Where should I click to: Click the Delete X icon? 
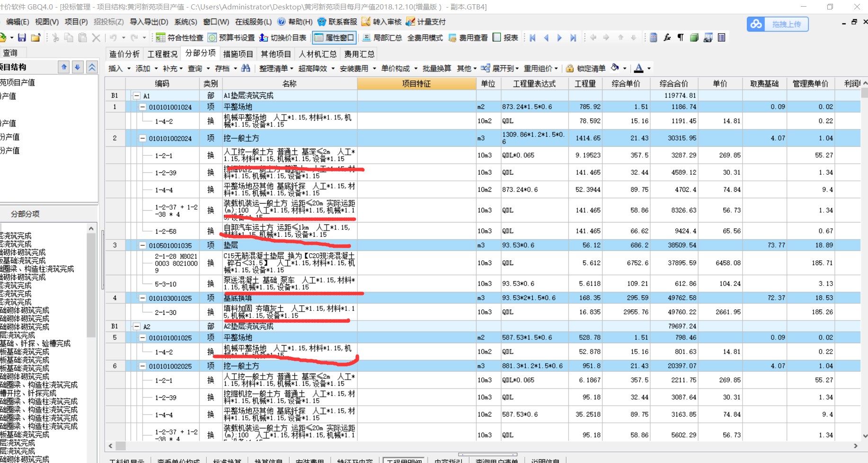pos(96,38)
